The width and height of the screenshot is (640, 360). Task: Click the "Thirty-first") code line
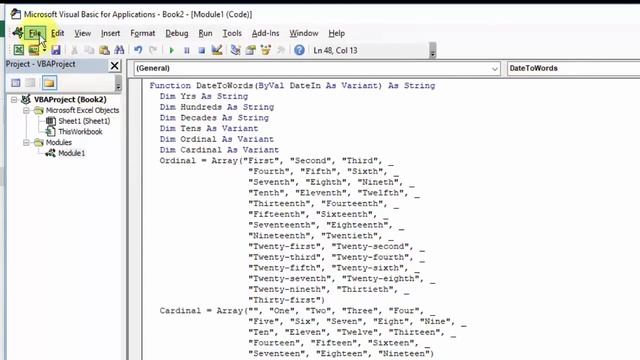coord(287,300)
